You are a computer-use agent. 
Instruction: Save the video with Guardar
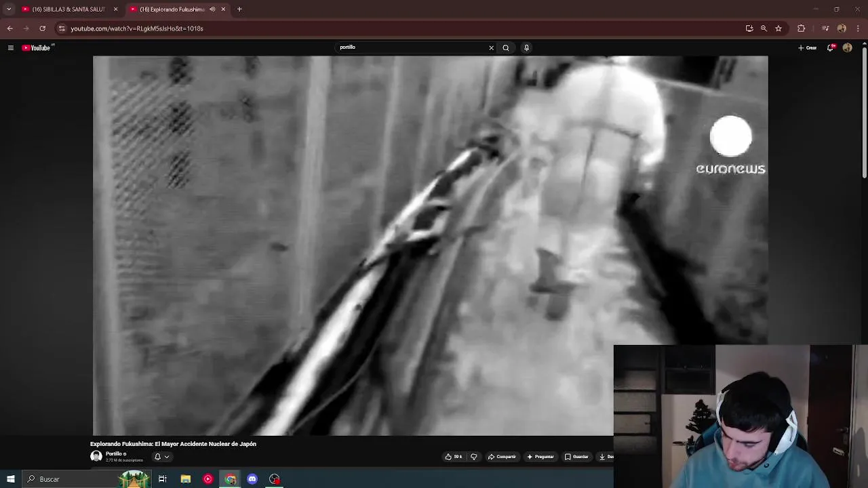click(x=576, y=457)
